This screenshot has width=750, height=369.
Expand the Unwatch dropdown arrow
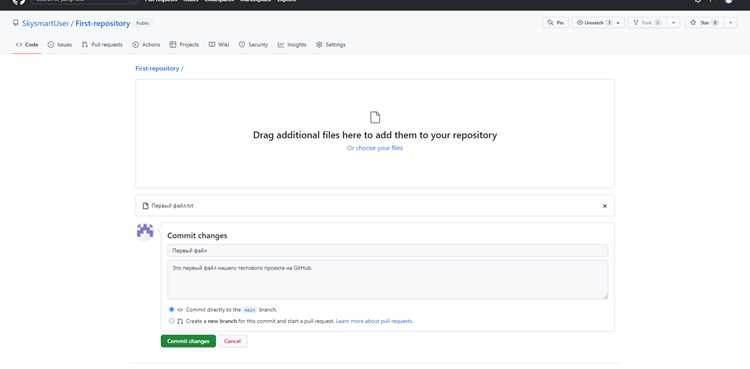pyautogui.click(x=618, y=22)
